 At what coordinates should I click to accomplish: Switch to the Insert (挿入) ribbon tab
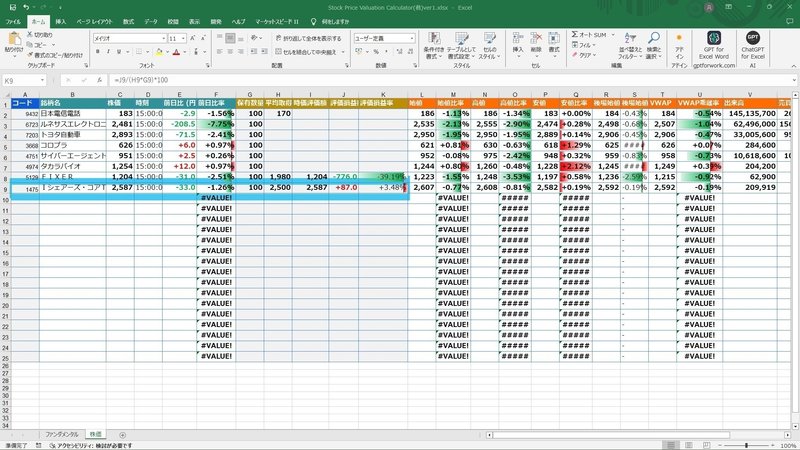[x=61, y=22]
